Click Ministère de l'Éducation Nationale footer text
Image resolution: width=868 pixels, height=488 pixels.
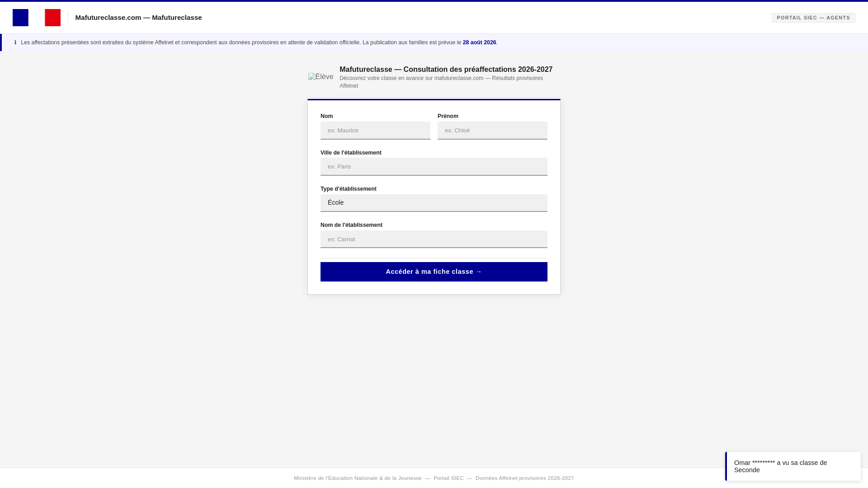click(x=358, y=478)
